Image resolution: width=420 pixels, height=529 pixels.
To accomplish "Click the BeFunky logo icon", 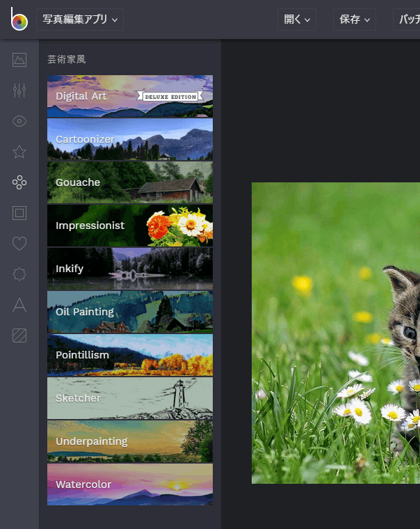I will pos(19,19).
